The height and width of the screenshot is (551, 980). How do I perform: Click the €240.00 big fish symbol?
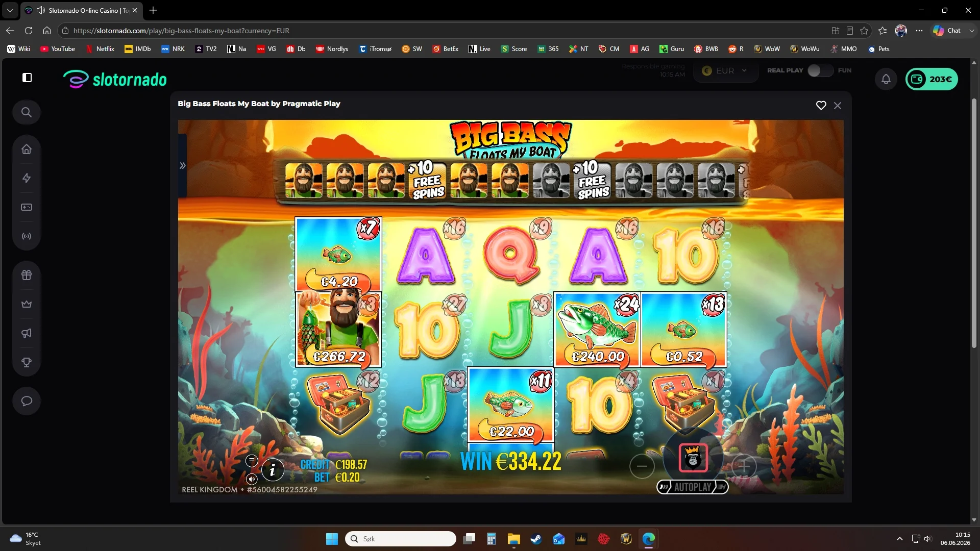pos(597,330)
